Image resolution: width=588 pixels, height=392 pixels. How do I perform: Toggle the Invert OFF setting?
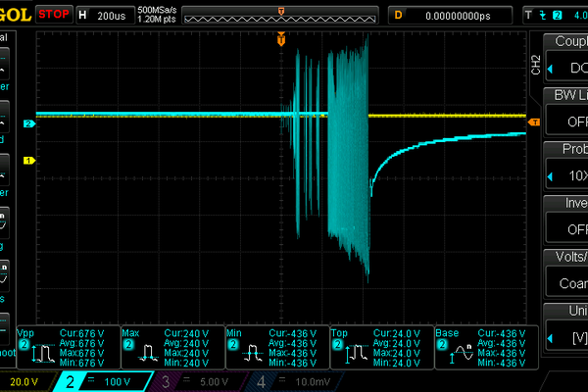click(x=566, y=220)
